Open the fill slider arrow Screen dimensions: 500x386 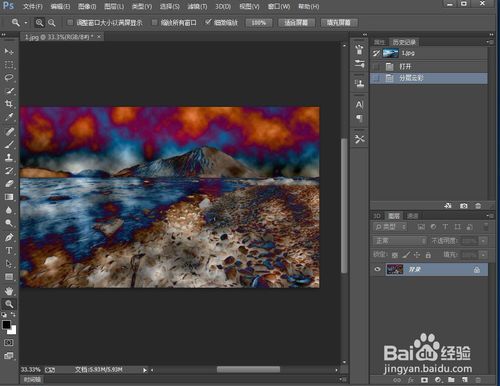tap(483, 255)
